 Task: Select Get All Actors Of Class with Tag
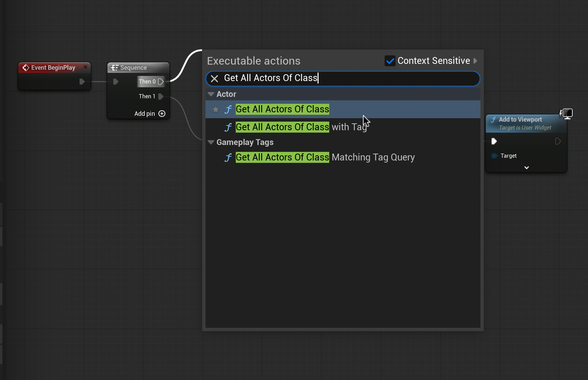pyautogui.click(x=301, y=127)
